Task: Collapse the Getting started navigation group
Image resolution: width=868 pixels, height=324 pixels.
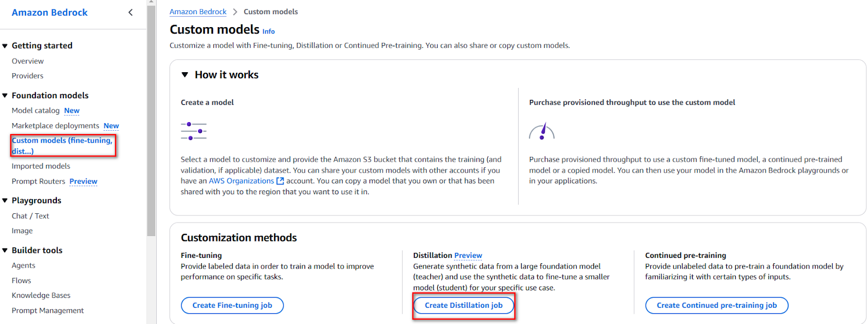Action: pyautogui.click(x=5, y=46)
